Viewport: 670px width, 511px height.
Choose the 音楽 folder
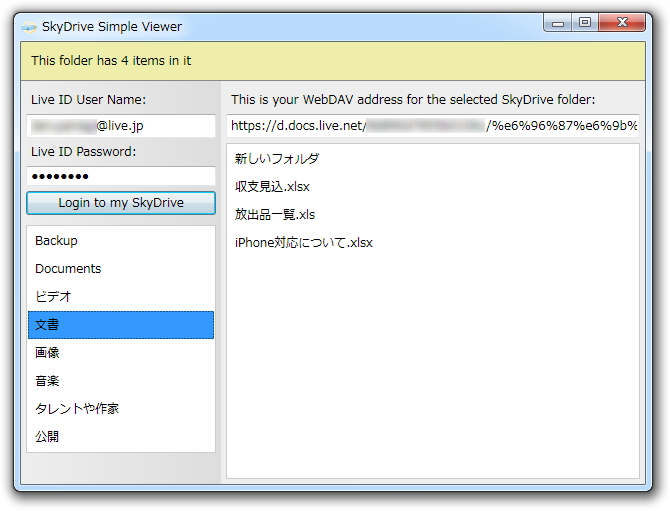pos(121,381)
